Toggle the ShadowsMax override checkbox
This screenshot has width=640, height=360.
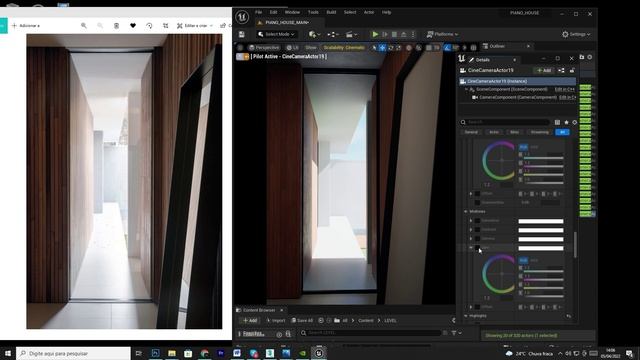[x=477, y=202]
